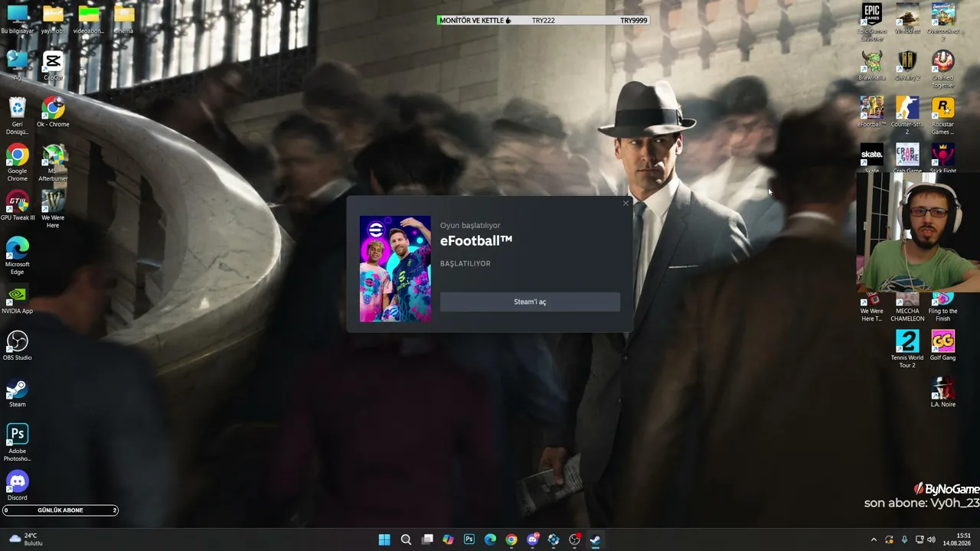The width and height of the screenshot is (980, 551).
Task: Close the eFootball launch dialog
Action: pyautogui.click(x=626, y=203)
